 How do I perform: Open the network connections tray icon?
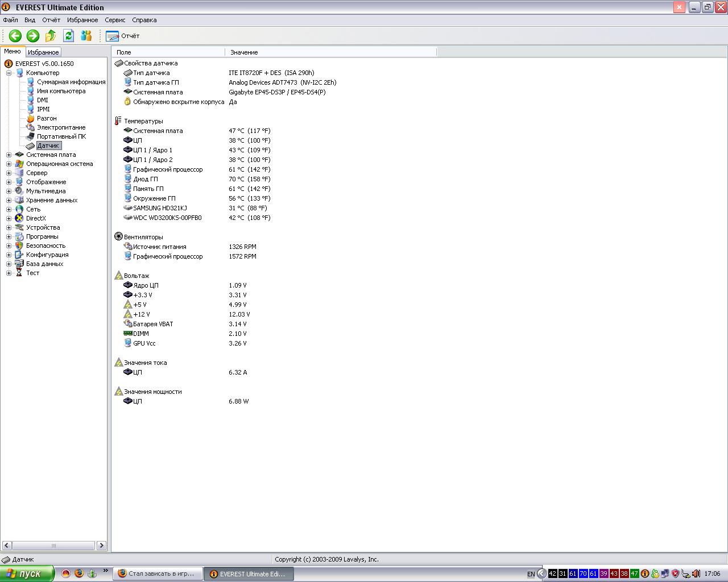click(x=665, y=573)
